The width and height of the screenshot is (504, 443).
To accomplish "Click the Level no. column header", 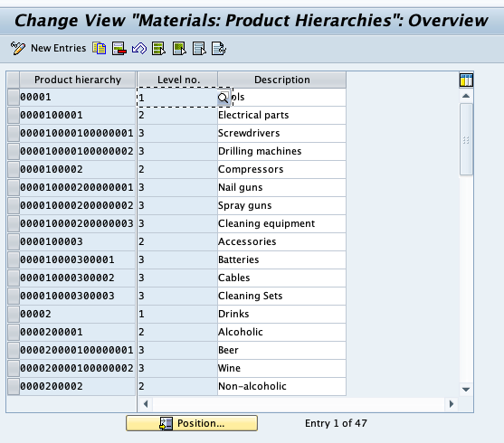I will (x=178, y=80).
